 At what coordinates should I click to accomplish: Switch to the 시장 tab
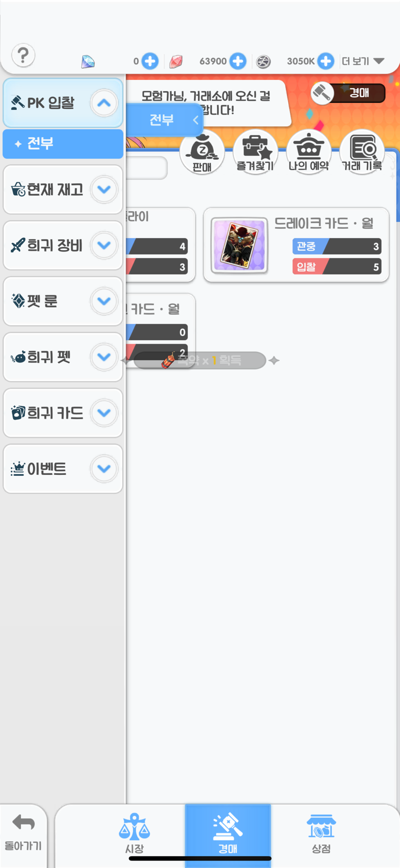pos(134,833)
